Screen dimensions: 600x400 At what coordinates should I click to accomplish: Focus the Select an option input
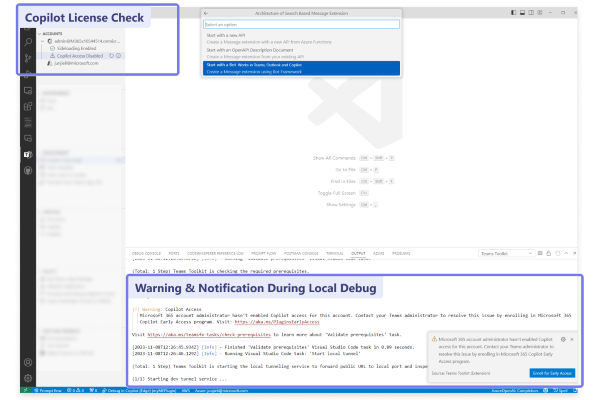(x=301, y=24)
